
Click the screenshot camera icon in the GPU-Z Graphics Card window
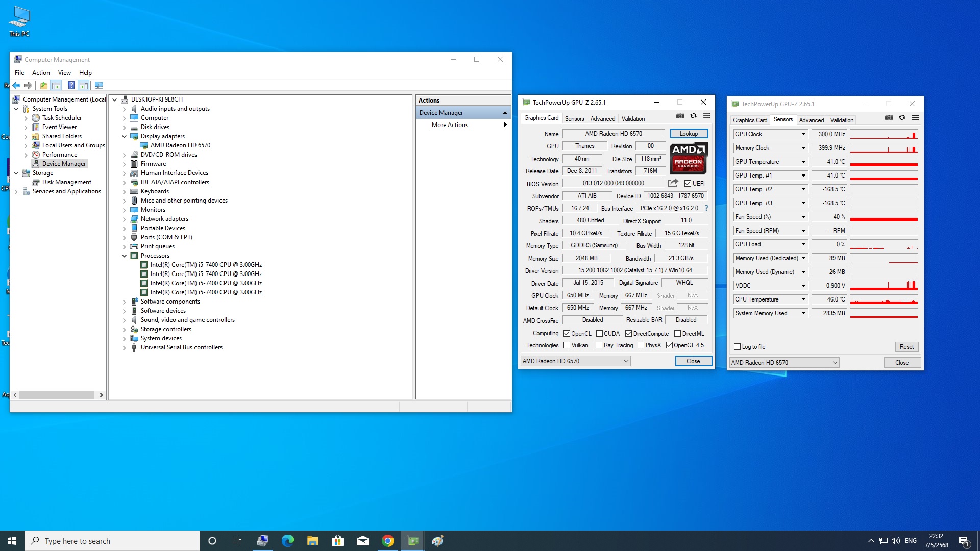click(x=680, y=116)
